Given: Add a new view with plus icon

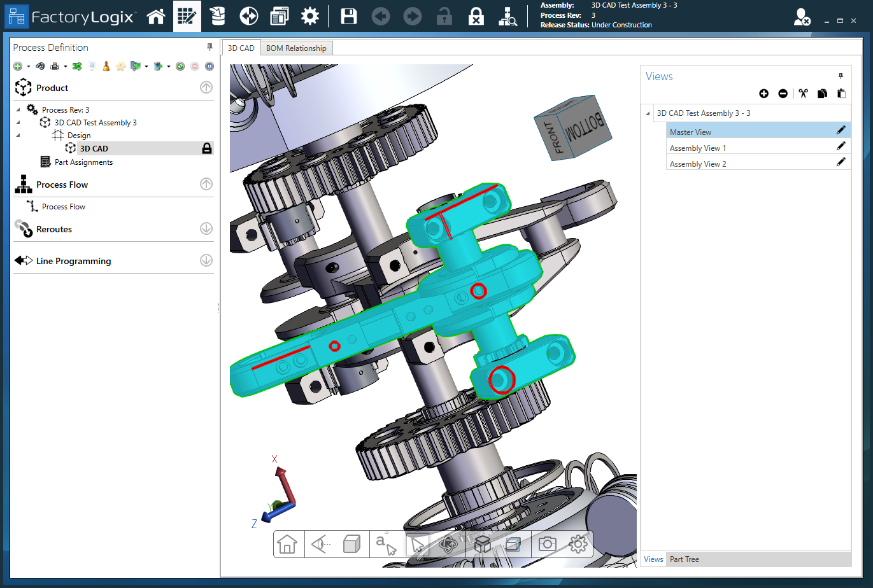Looking at the screenshot, I should coord(763,94).
